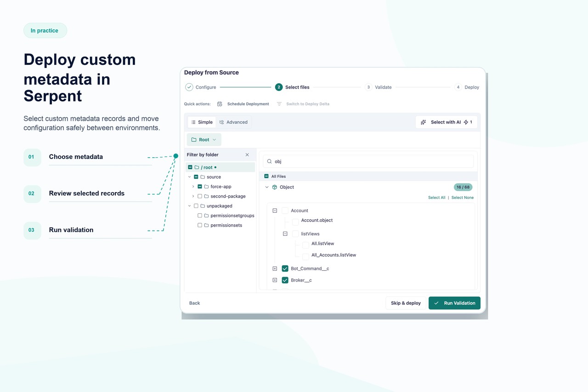Click the Run Validation button
Screen dimensions: 588x392
[x=454, y=303]
